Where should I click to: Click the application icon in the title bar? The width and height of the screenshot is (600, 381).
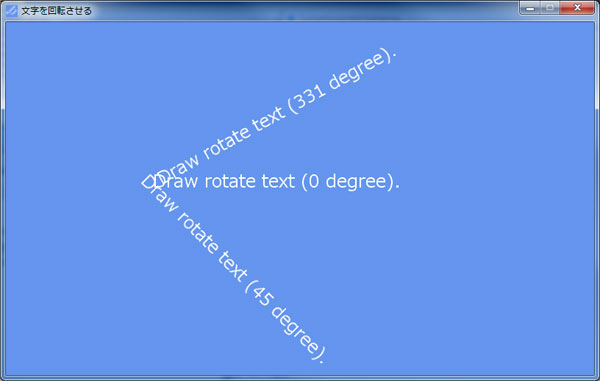11,10
